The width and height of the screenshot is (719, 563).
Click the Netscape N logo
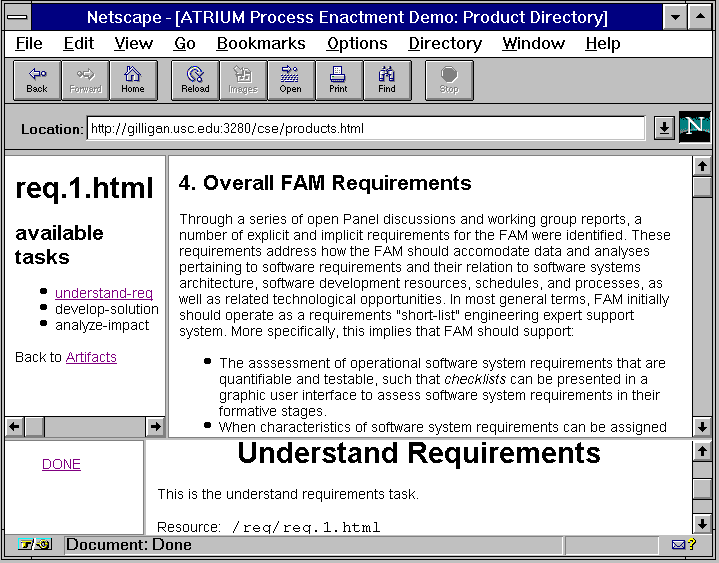tap(694, 128)
